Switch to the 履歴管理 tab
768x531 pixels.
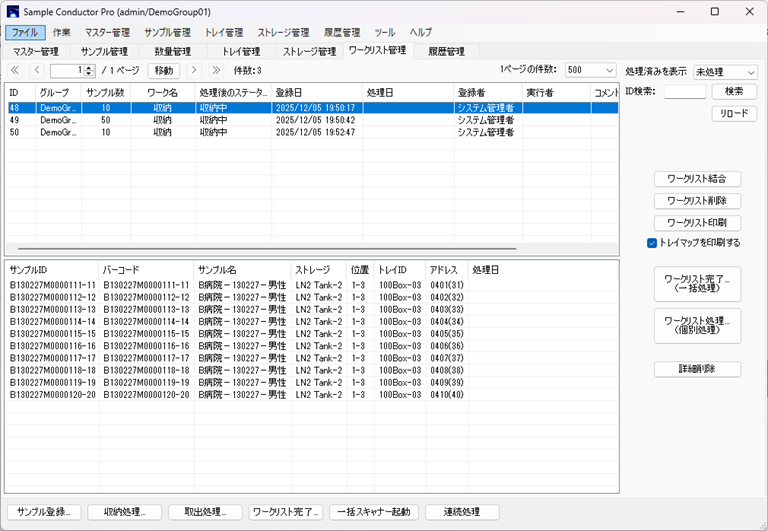446,51
